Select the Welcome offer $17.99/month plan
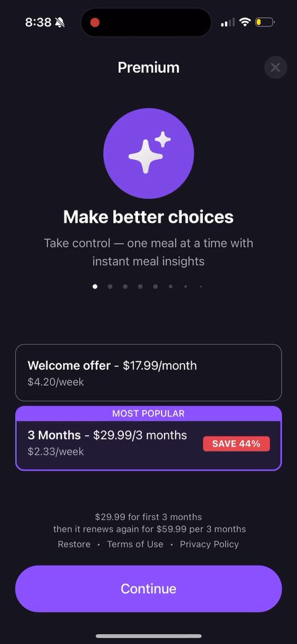297x644 pixels. [148, 373]
